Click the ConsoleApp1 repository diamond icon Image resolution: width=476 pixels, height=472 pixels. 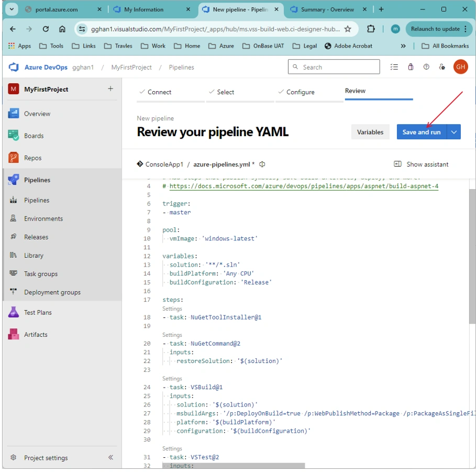140,164
